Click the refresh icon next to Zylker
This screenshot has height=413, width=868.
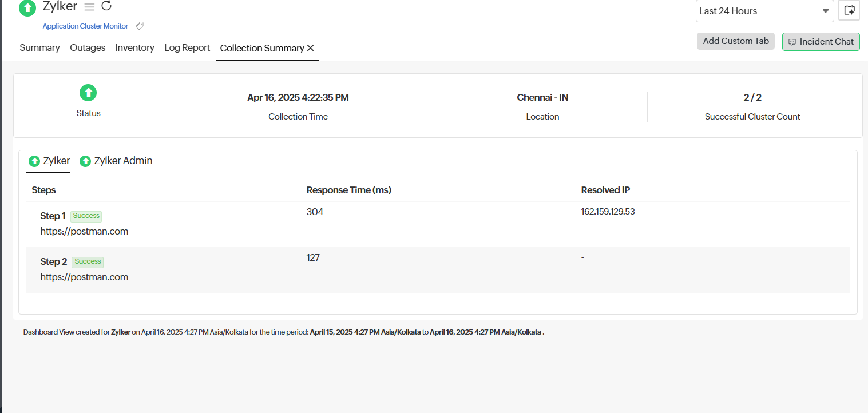pyautogui.click(x=106, y=6)
